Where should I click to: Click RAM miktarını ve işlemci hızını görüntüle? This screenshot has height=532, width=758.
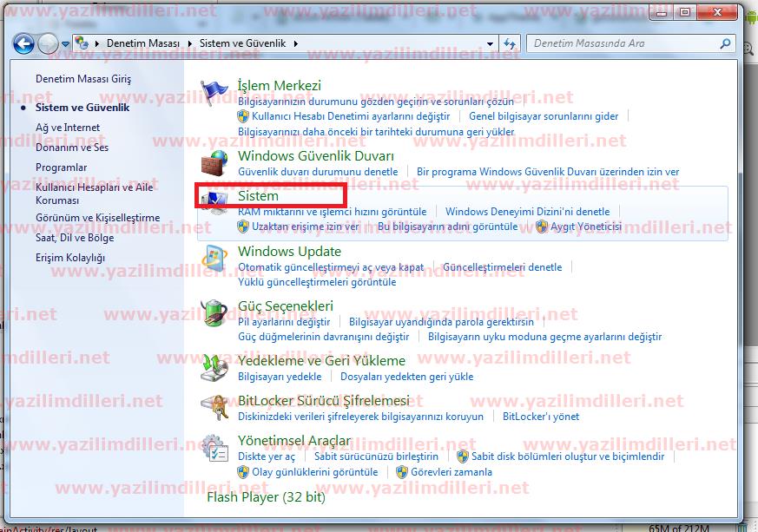tap(332, 212)
